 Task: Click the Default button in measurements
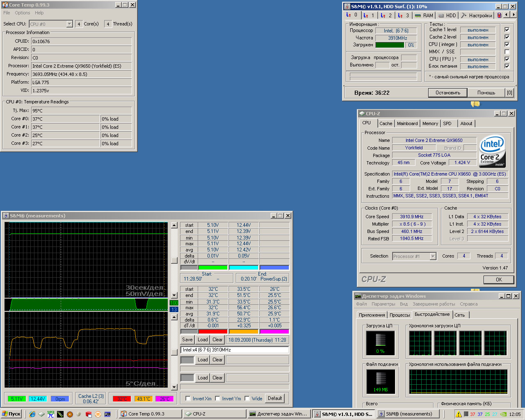coord(275,398)
